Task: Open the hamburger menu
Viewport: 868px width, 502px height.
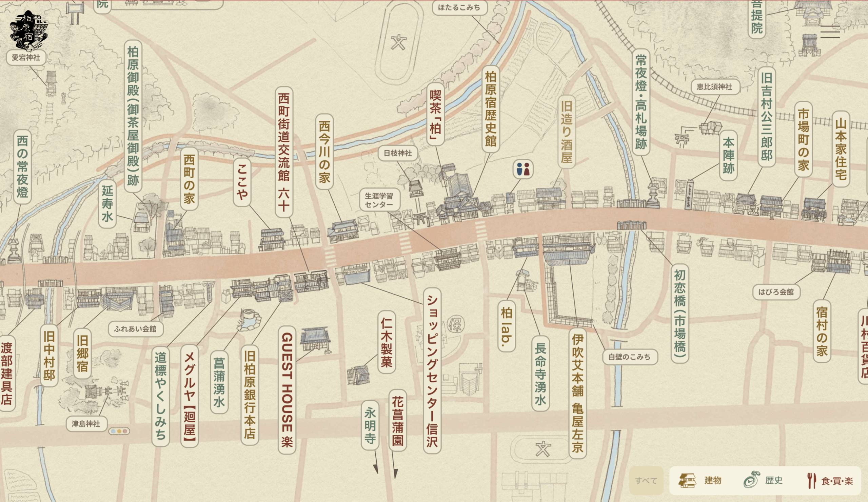Action: pos(830,32)
